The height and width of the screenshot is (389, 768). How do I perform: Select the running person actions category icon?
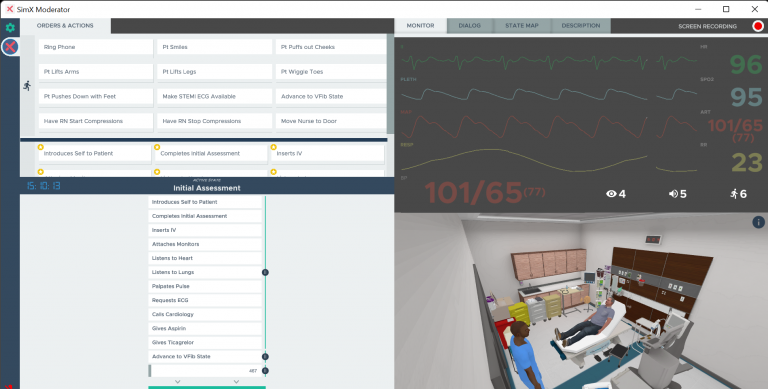[27, 86]
